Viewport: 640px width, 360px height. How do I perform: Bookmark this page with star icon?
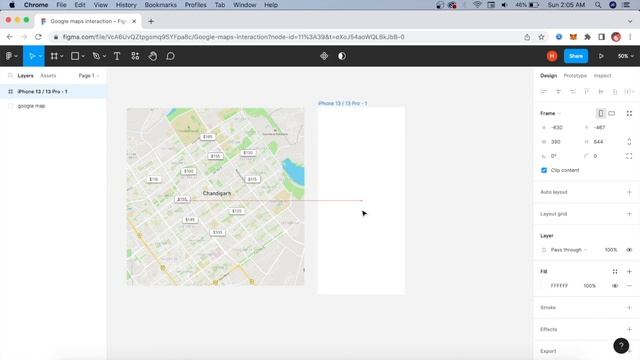coord(541,37)
